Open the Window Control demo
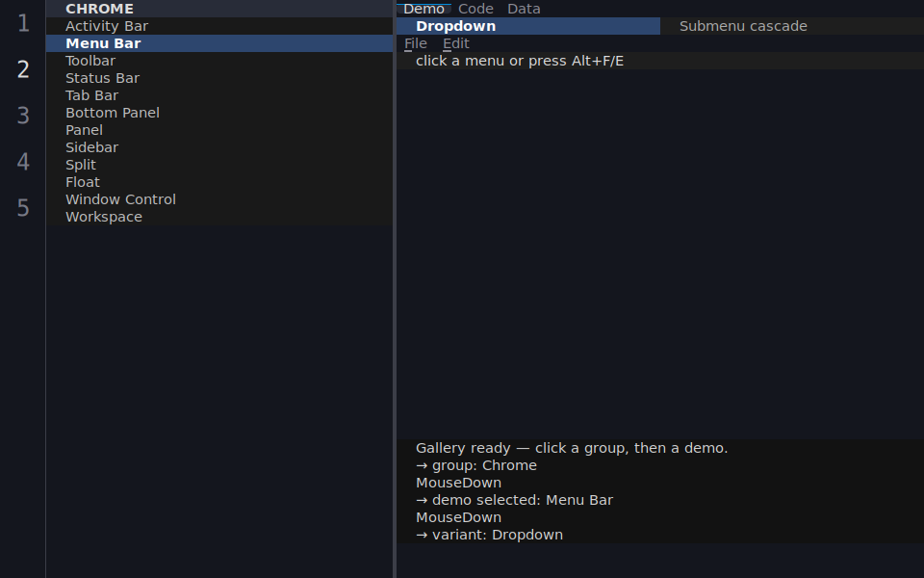This screenshot has height=578, width=924. pyautogui.click(x=219, y=199)
